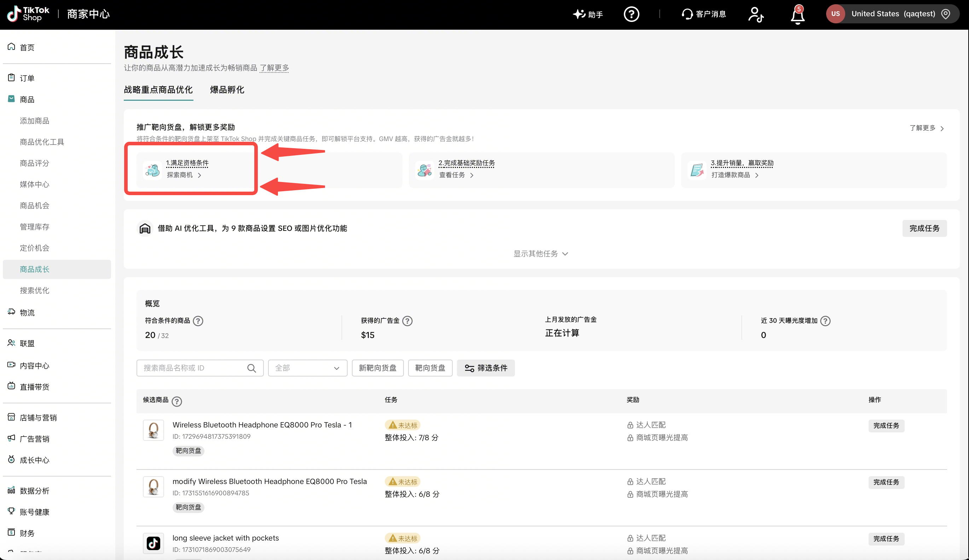This screenshot has height=560, width=969.
Task: Open the 筛选条件 filter button
Action: pyautogui.click(x=486, y=368)
